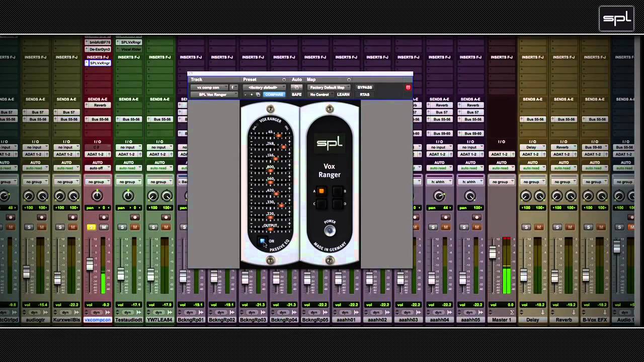Solo the audiogtr track

(29, 227)
